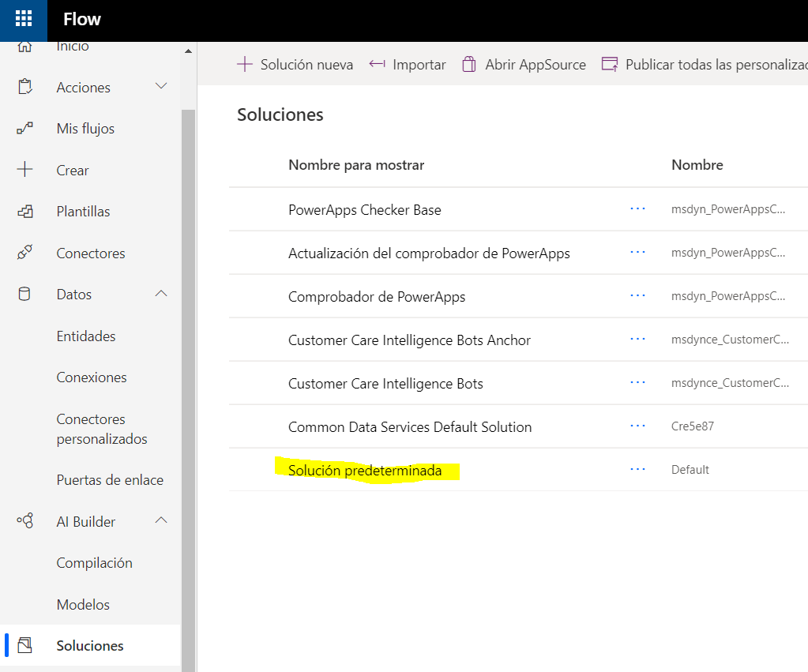Collapse the Datos section
This screenshot has height=672, width=808.
pyautogui.click(x=161, y=294)
